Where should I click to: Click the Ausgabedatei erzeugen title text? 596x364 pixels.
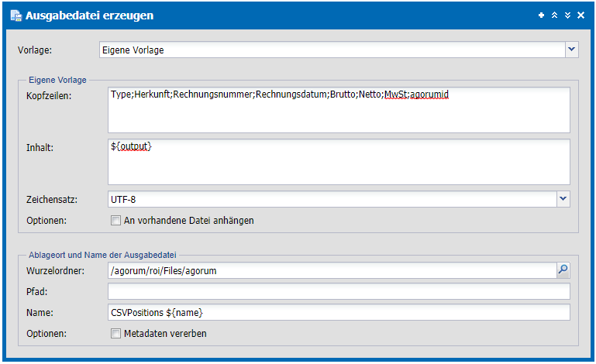pos(90,15)
